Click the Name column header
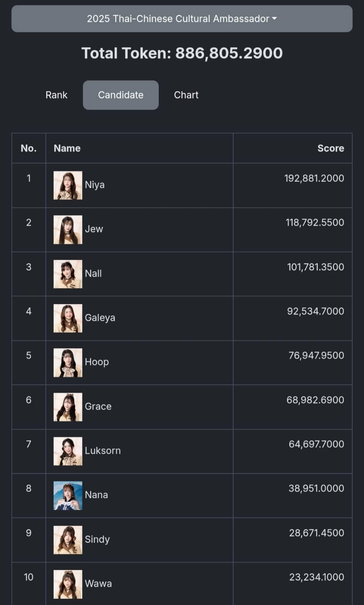The image size is (364, 605). click(x=67, y=148)
